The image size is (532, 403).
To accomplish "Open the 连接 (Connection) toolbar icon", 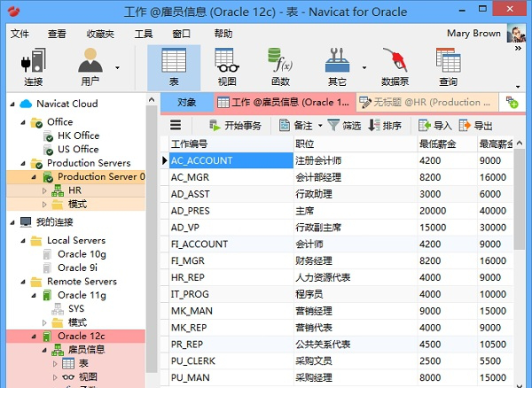I will coord(34,67).
